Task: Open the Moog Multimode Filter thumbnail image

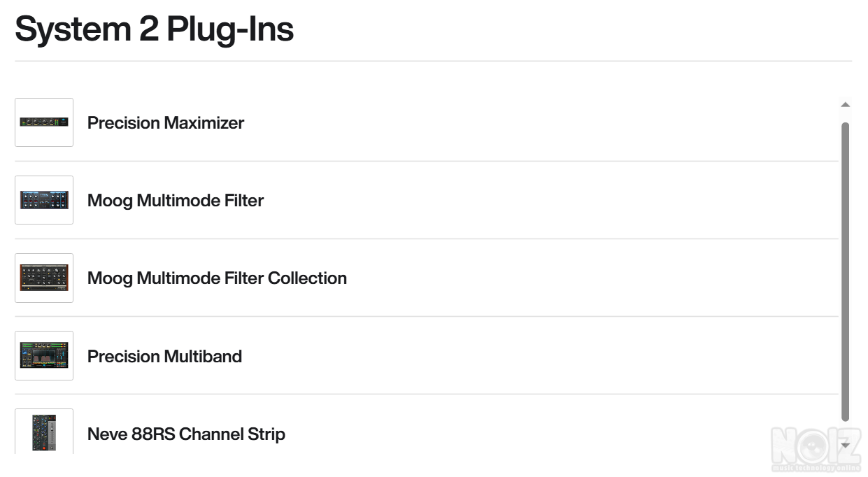Action: 44,200
